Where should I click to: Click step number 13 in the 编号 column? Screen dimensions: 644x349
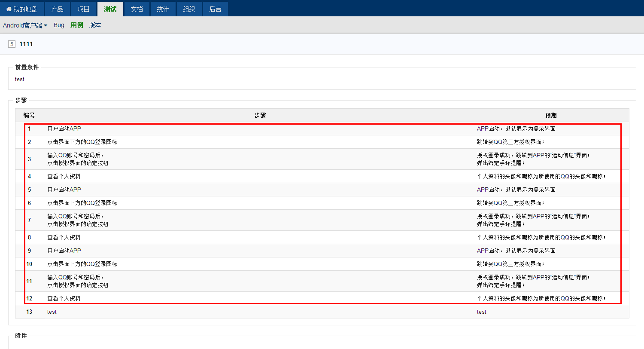coord(29,312)
